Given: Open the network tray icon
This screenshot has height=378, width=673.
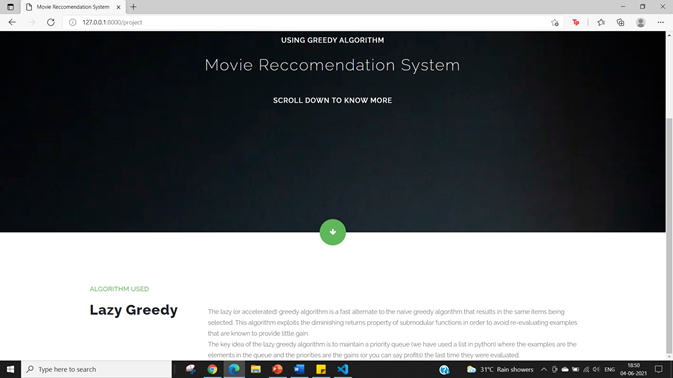Looking at the screenshot, I should (x=586, y=369).
